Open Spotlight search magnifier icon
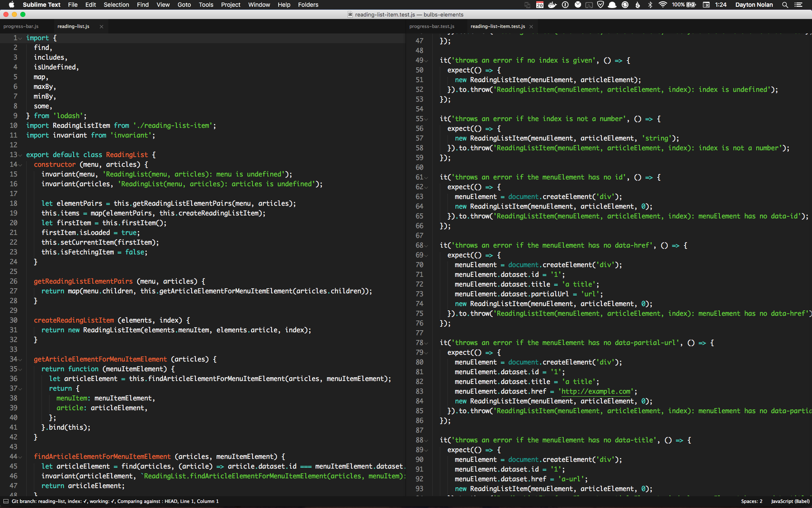 (785, 5)
